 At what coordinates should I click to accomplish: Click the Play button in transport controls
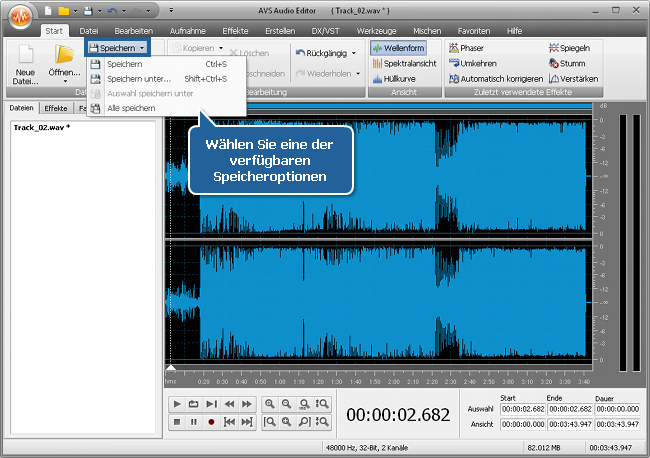tap(176, 404)
